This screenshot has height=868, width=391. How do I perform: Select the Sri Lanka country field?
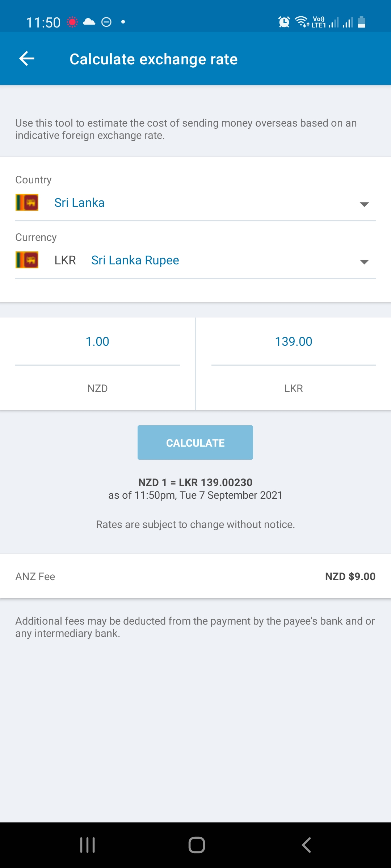point(195,203)
